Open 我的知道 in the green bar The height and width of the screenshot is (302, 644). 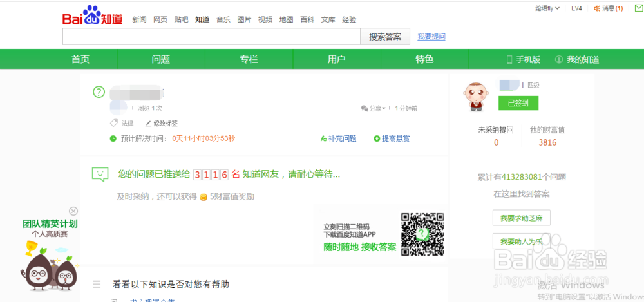pyautogui.click(x=583, y=60)
